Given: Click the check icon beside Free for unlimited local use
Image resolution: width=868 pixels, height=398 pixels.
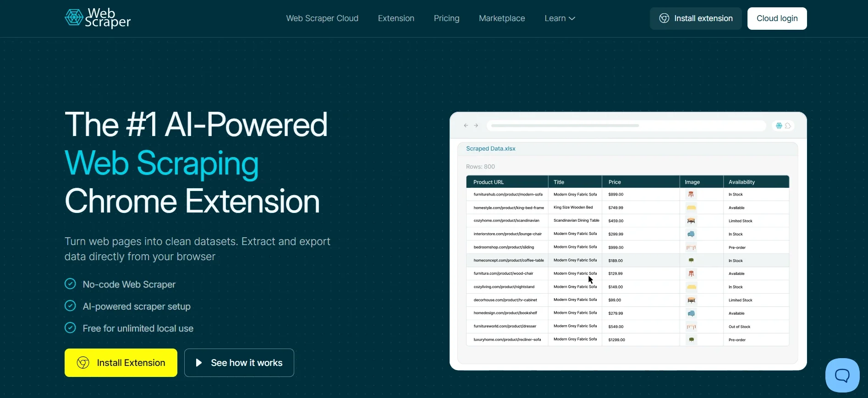Looking at the screenshot, I should [x=70, y=328].
